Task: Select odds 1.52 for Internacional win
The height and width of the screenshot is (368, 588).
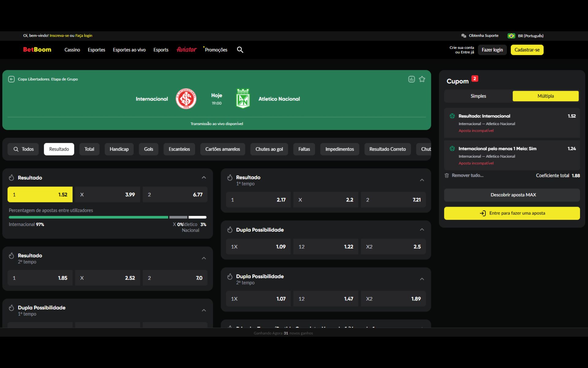Action: point(40,194)
